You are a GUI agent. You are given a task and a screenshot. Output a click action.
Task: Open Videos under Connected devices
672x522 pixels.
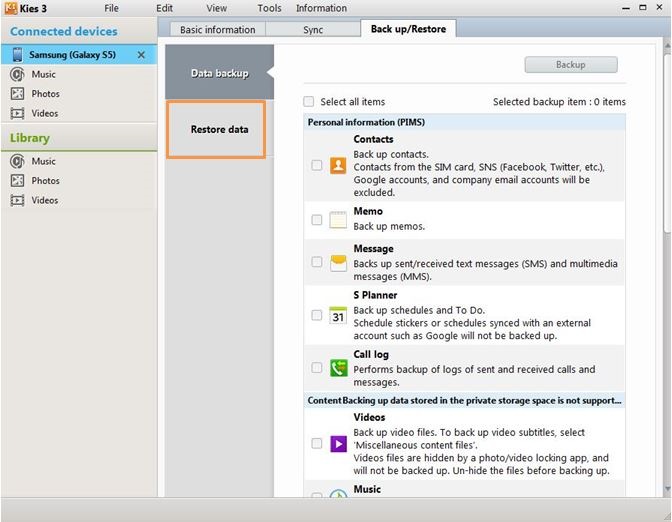click(45, 114)
